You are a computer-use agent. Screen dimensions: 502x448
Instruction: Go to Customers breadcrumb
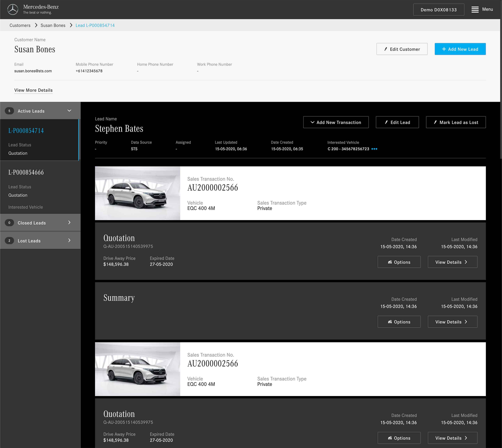coord(20,25)
